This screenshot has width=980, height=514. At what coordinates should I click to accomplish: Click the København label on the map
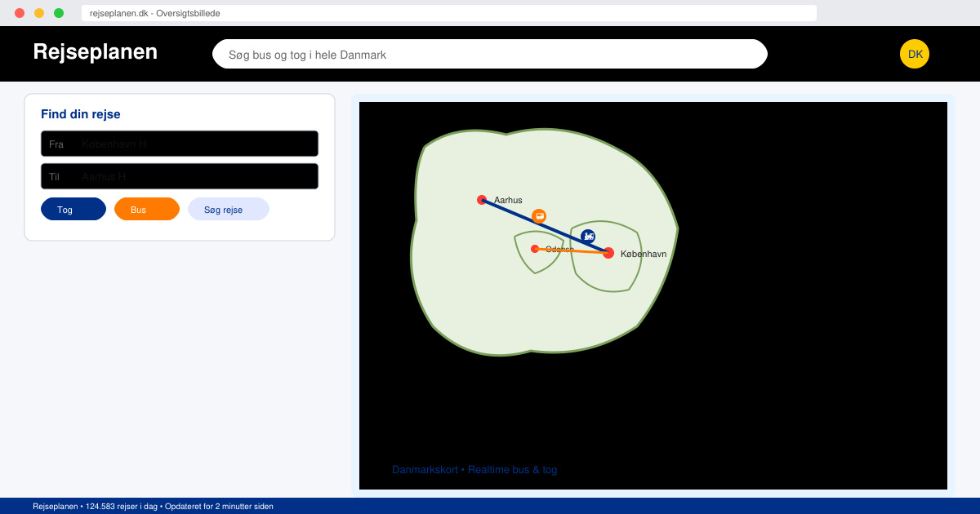click(x=644, y=255)
